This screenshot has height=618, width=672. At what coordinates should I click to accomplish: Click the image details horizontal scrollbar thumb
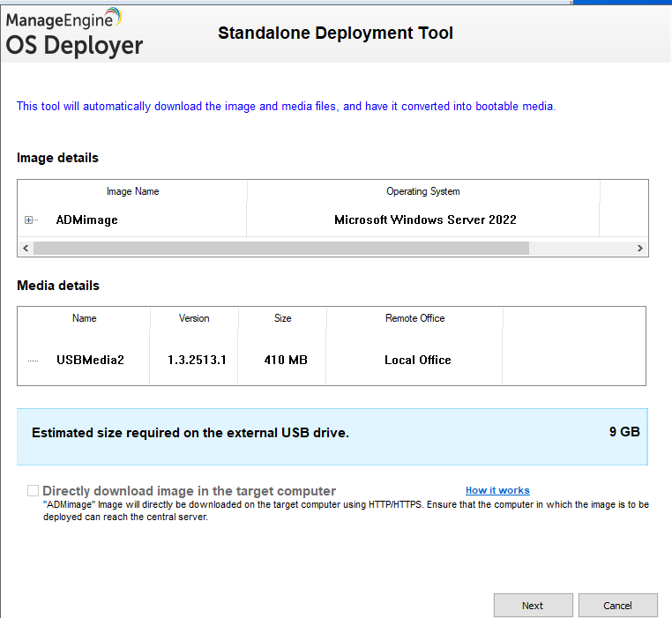281,248
